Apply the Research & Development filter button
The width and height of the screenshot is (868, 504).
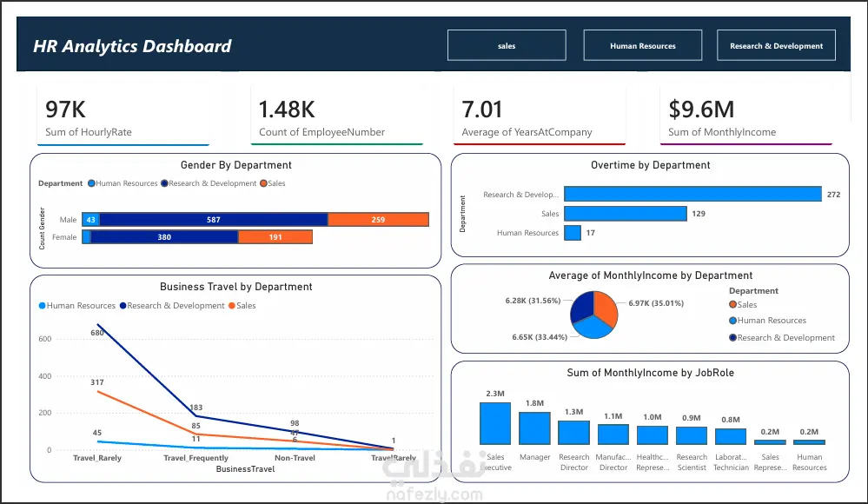[776, 45]
